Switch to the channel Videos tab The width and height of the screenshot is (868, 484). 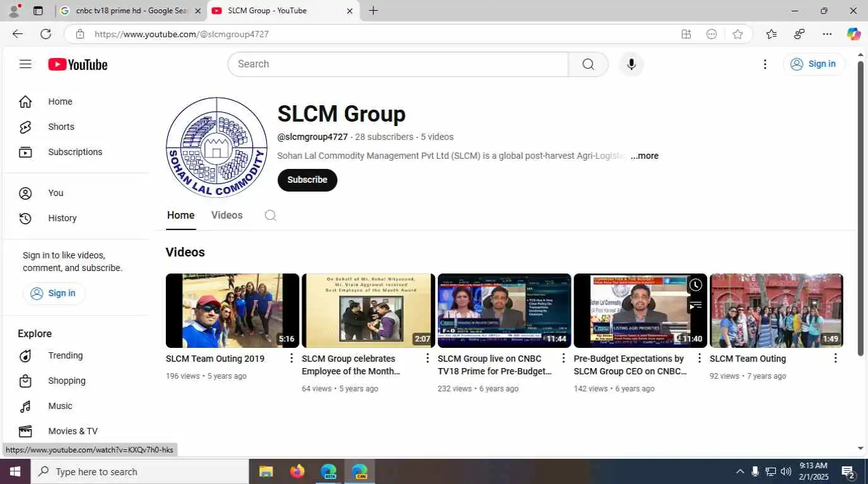click(226, 216)
